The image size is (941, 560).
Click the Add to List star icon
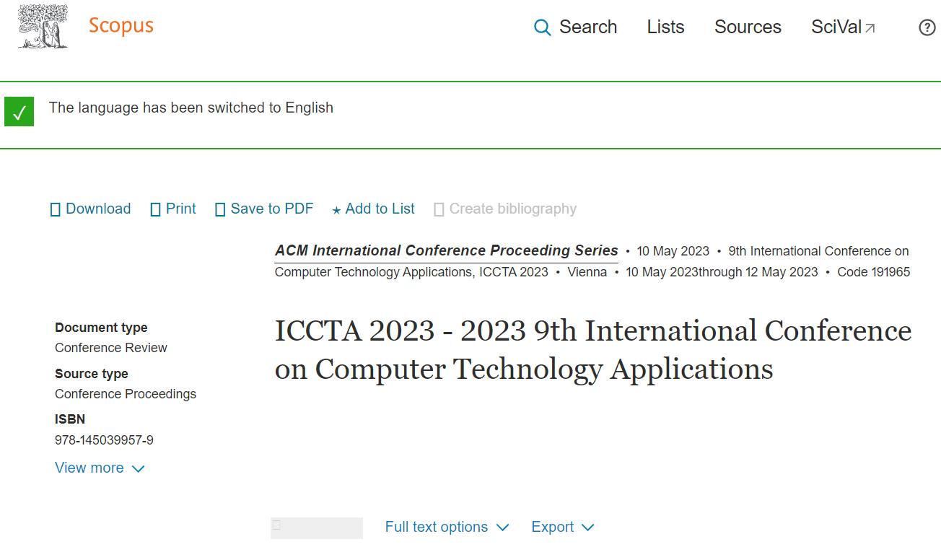click(336, 211)
